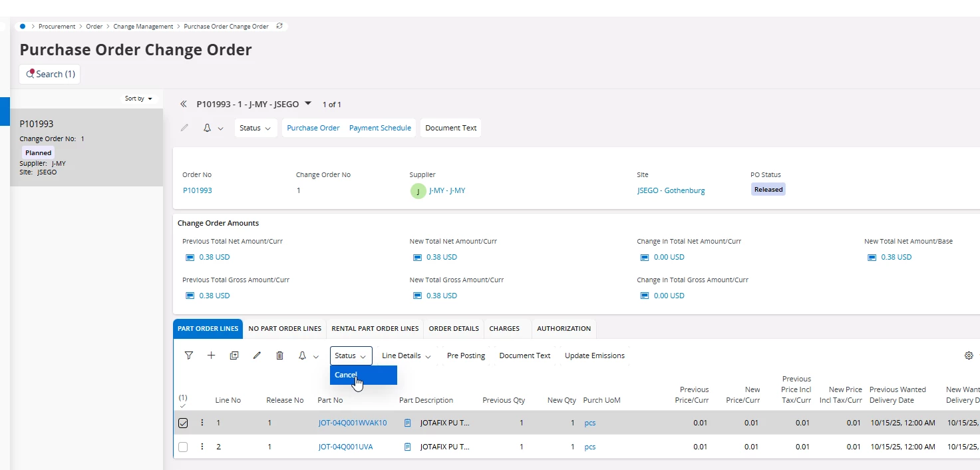Open the Purchase Order link
Viewport: 980px width, 470px height.
pyautogui.click(x=313, y=128)
